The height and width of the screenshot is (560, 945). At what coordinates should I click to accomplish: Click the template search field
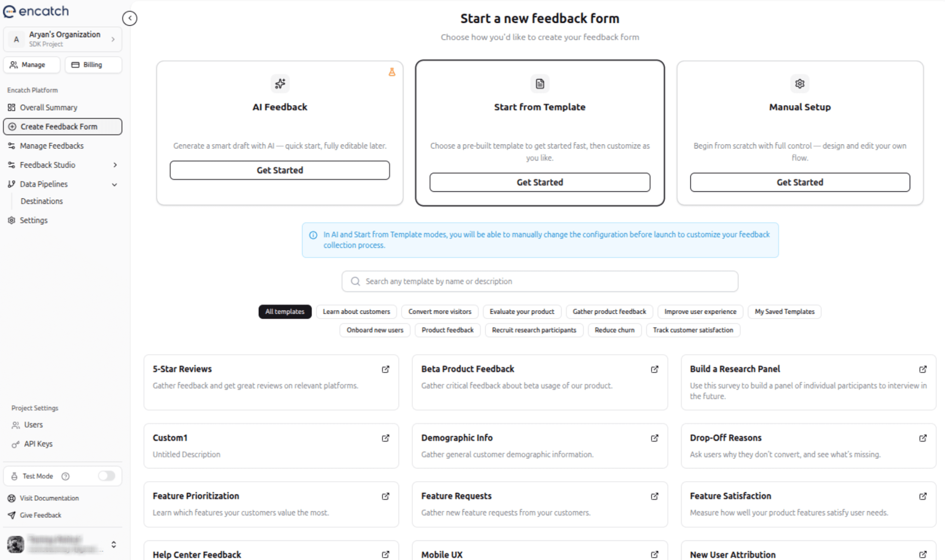click(x=540, y=281)
